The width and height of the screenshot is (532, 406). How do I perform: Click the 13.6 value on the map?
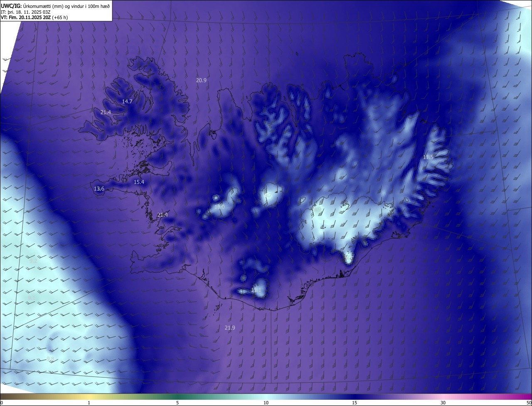click(99, 188)
